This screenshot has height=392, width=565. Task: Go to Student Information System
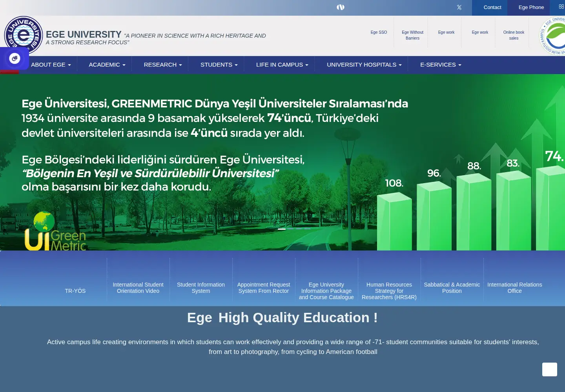201,288
